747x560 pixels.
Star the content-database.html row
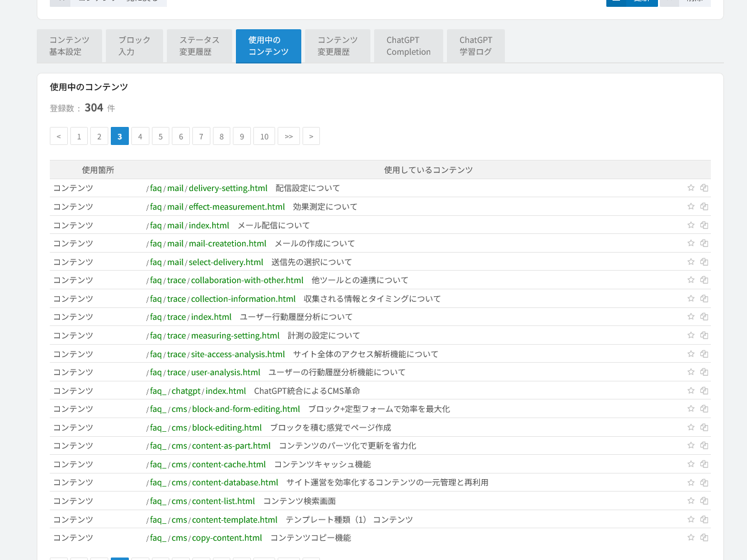(x=691, y=482)
